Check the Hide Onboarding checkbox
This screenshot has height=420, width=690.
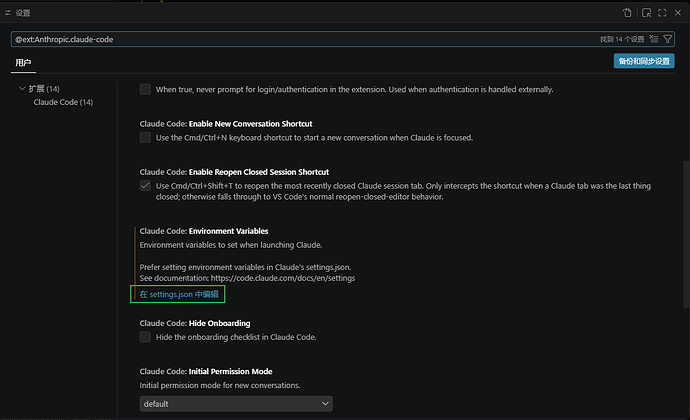(145, 337)
